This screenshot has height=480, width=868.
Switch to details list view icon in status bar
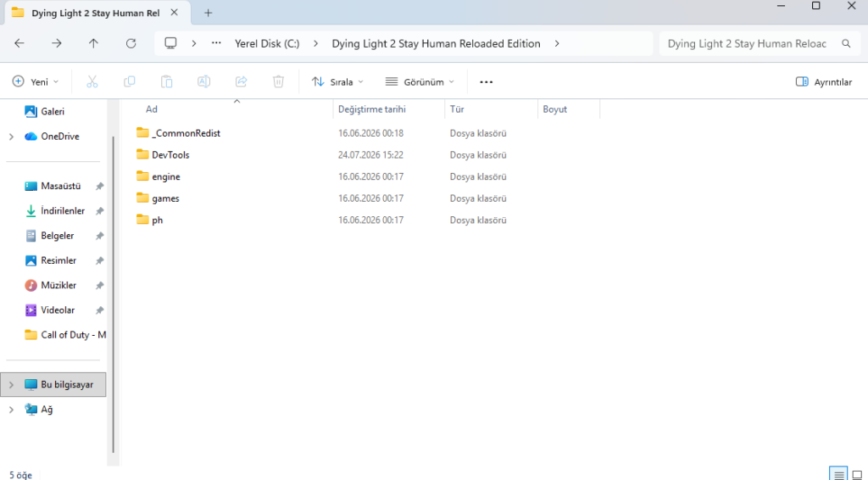[x=838, y=474]
